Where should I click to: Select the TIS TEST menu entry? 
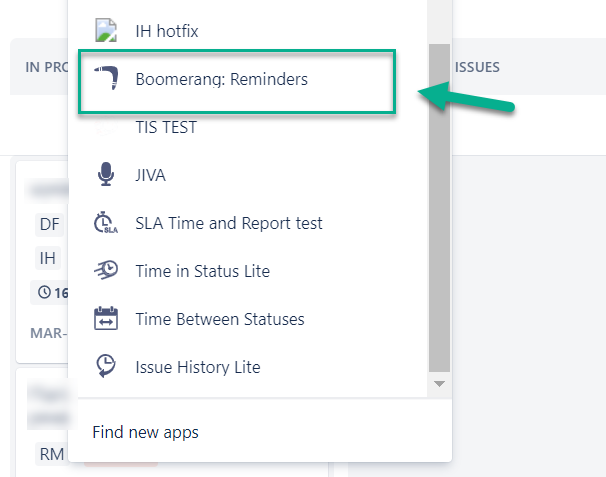point(166,127)
